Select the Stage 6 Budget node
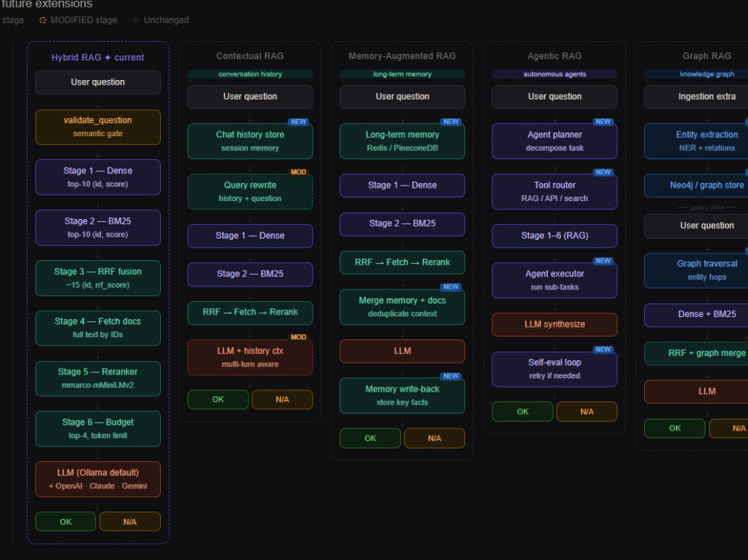 pos(98,429)
